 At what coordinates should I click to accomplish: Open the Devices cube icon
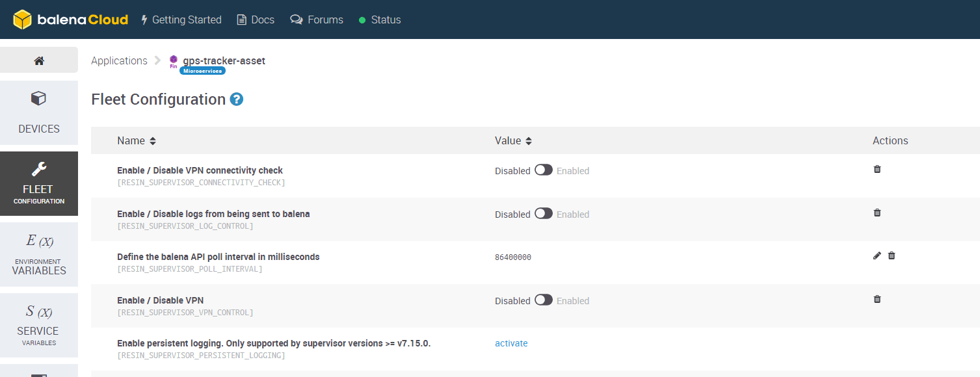[x=38, y=99]
